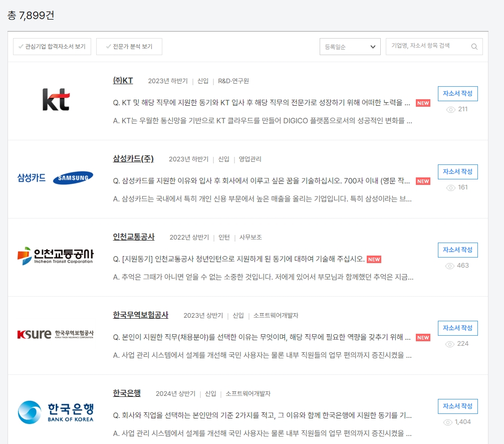
Task: Click 사무보조 job label
Action: pos(250,237)
